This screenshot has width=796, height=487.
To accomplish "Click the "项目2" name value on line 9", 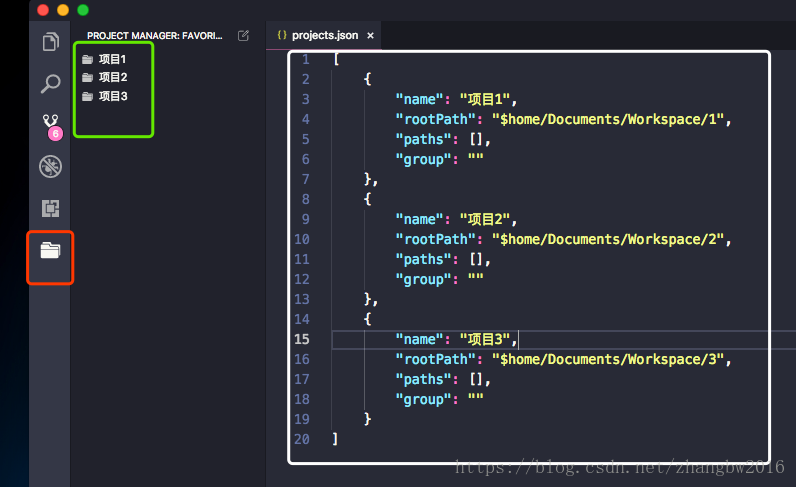I will (x=485, y=219).
